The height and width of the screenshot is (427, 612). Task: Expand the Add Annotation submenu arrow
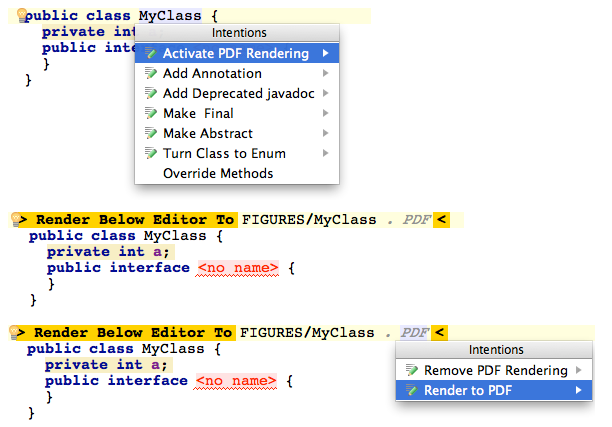[326, 73]
